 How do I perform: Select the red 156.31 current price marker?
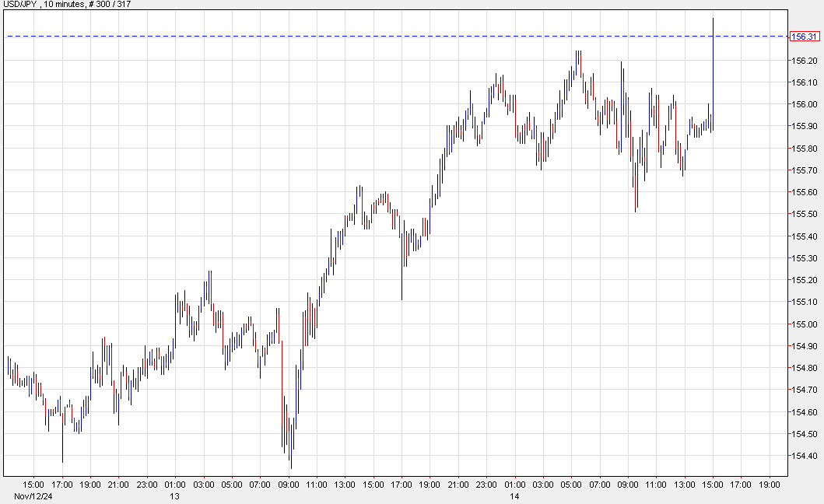804,36
